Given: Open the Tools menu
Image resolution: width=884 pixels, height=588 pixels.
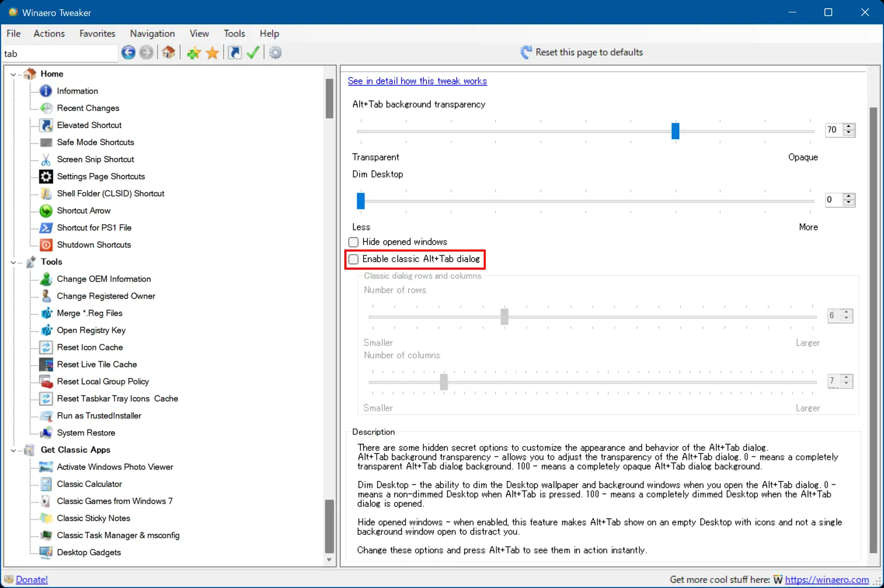Looking at the screenshot, I should 234,34.
